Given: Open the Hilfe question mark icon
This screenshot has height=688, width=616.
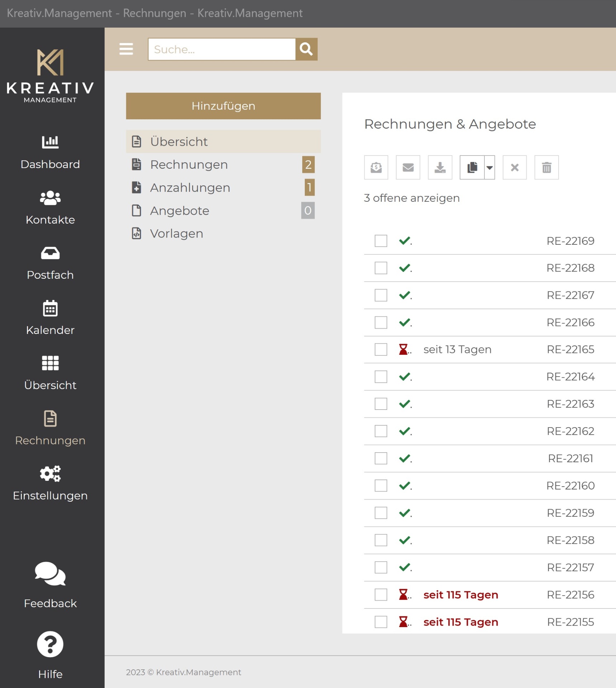Looking at the screenshot, I should (x=50, y=644).
